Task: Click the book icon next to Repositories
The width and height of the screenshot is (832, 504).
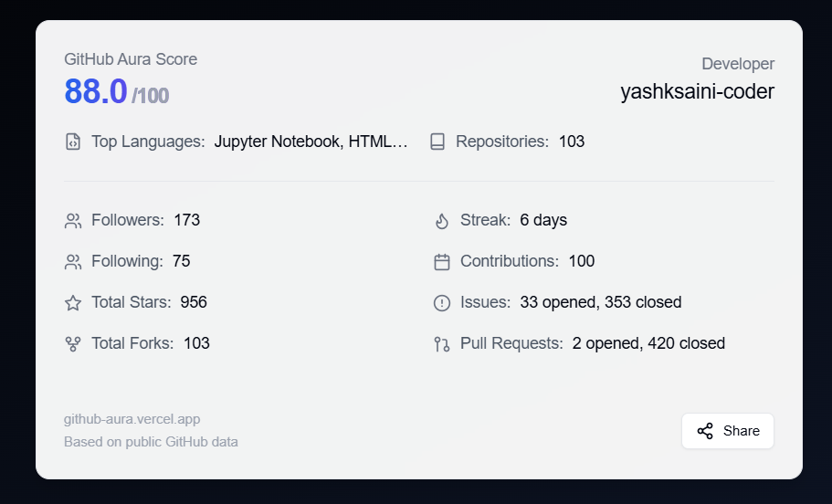Action: (437, 142)
